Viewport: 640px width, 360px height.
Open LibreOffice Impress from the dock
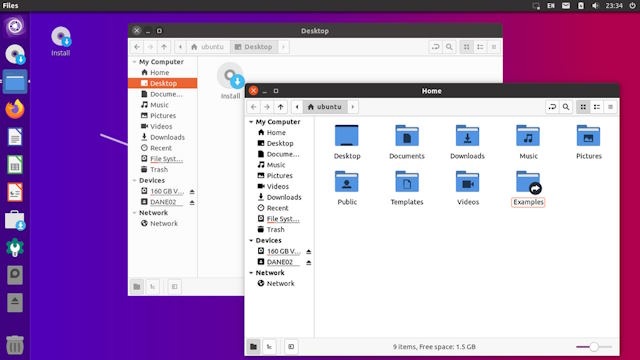click(15, 192)
